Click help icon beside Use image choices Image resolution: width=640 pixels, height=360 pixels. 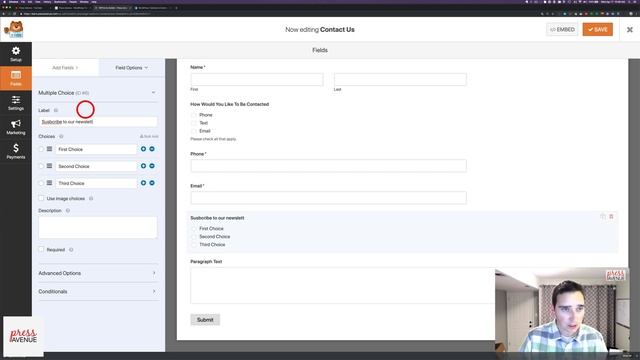tap(91, 198)
